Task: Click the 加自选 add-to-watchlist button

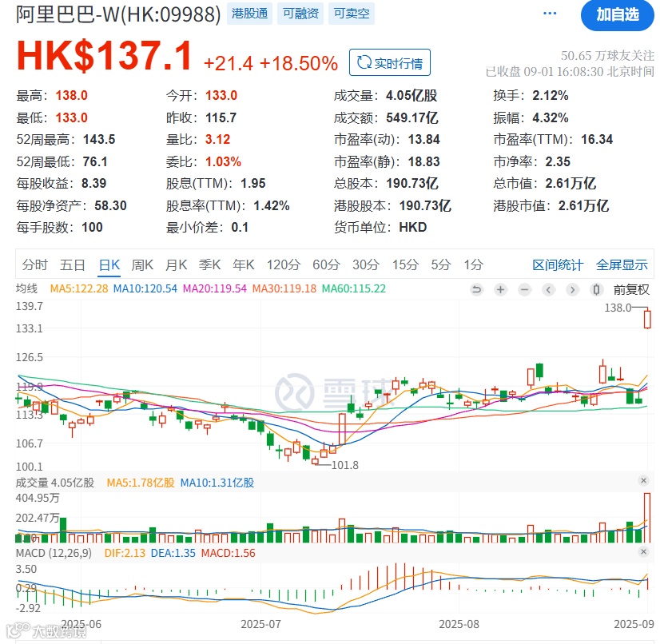Action: point(617,15)
